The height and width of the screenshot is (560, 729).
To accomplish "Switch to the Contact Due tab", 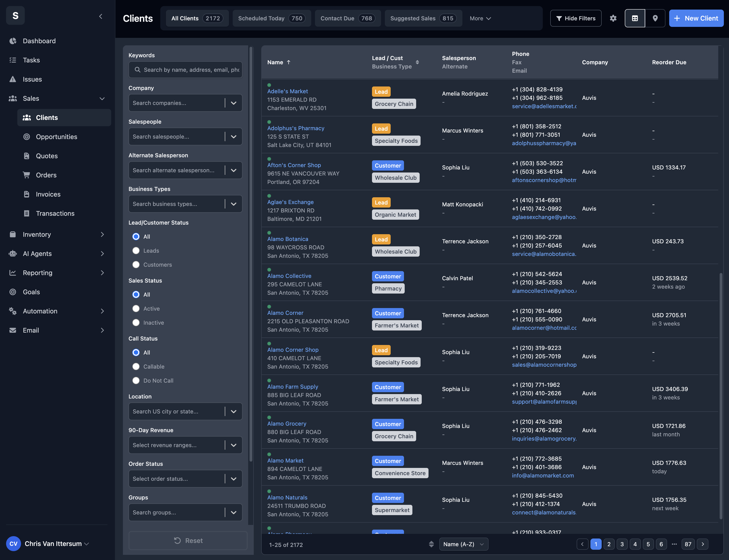I will [x=347, y=18].
